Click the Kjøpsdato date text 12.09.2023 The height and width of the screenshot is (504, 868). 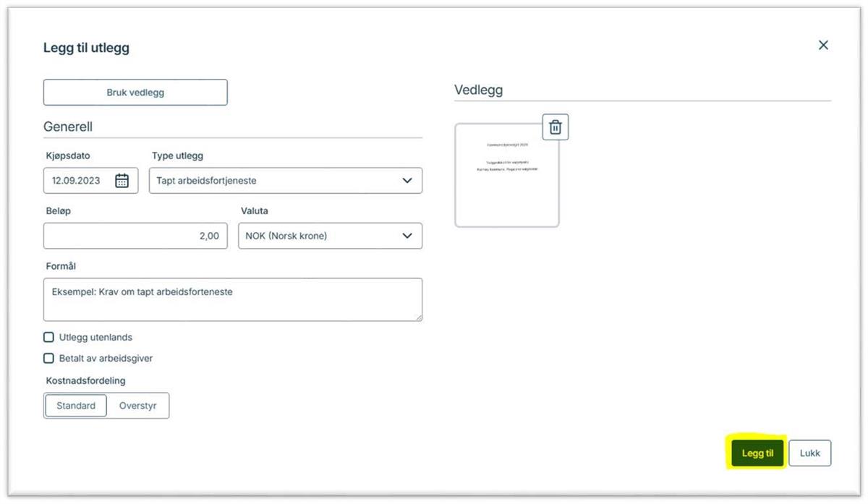[x=76, y=181]
